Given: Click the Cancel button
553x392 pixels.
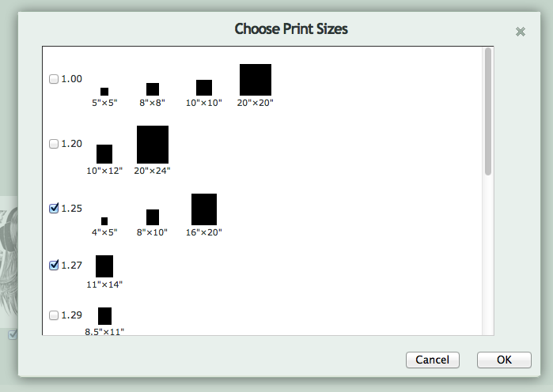Looking at the screenshot, I should pyautogui.click(x=433, y=360).
